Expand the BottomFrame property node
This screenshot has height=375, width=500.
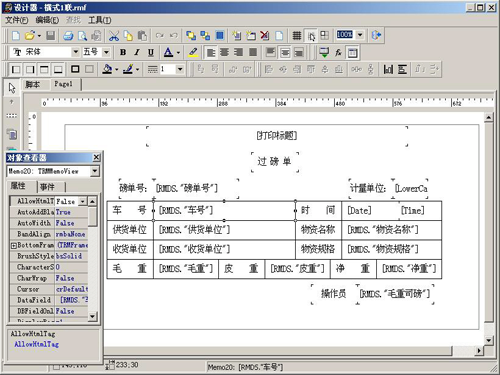pyautogui.click(x=14, y=246)
